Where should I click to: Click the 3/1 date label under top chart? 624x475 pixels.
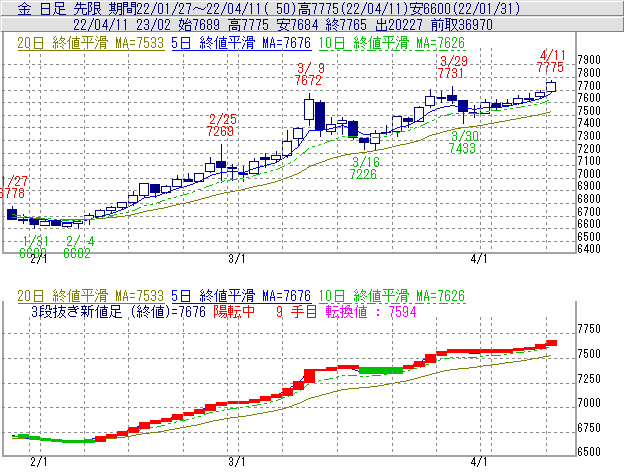click(x=237, y=259)
